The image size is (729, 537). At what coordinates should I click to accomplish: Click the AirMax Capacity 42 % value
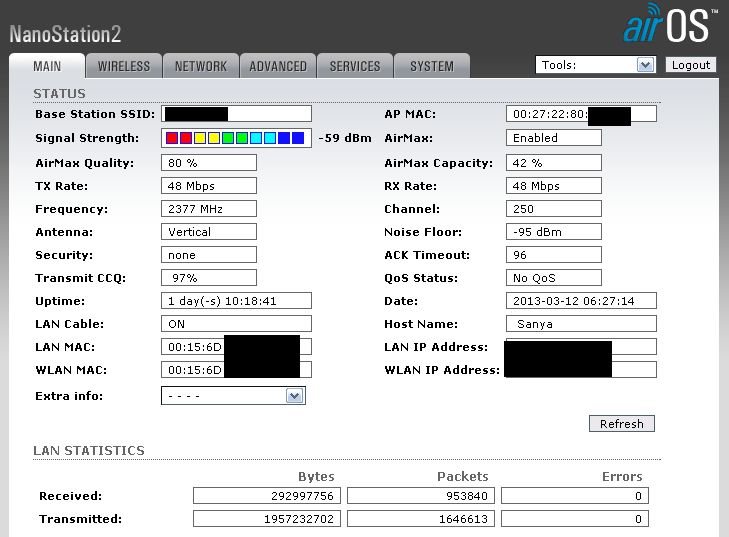pyautogui.click(x=554, y=163)
